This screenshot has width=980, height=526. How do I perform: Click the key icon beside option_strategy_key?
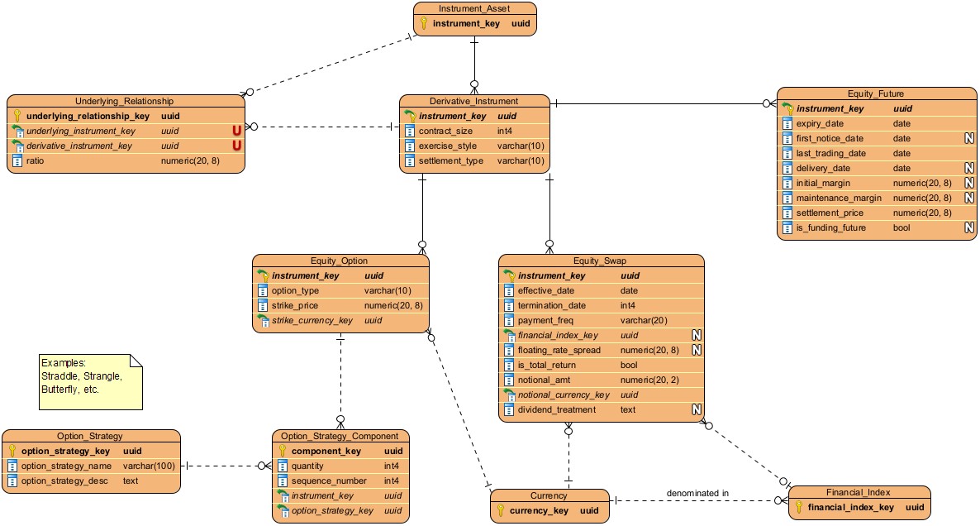[12, 451]
